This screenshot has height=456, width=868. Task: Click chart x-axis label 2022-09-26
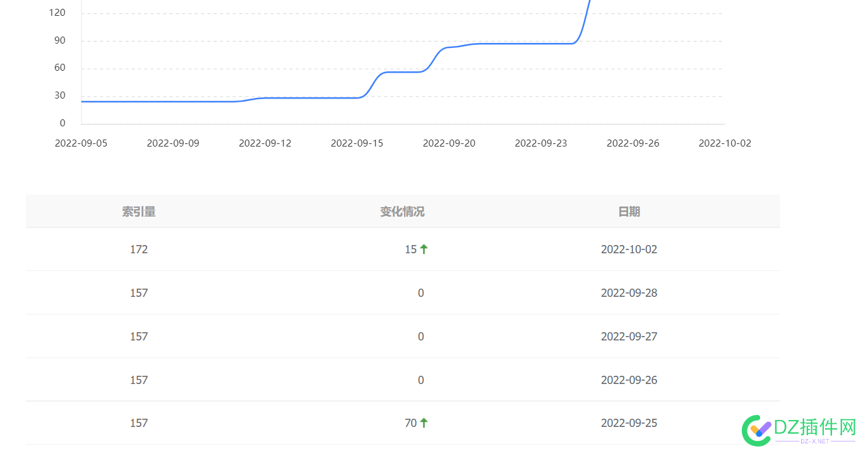click(633, 143)
